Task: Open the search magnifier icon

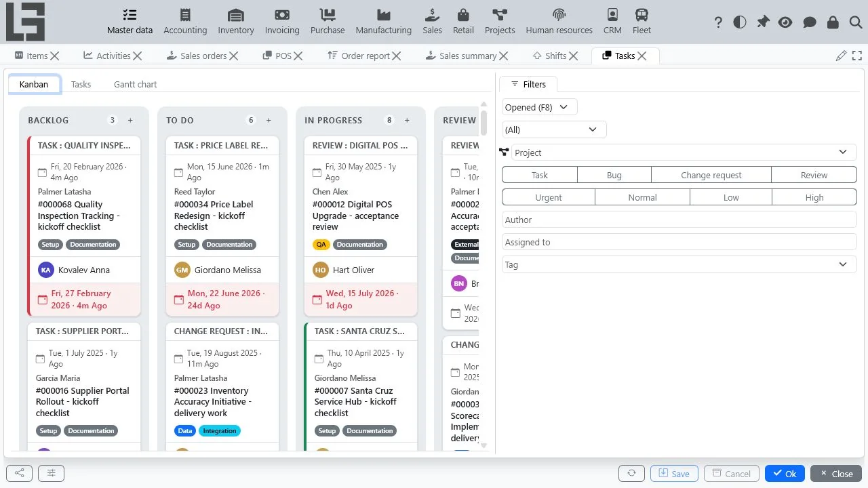Action: (x=855, y=22)
